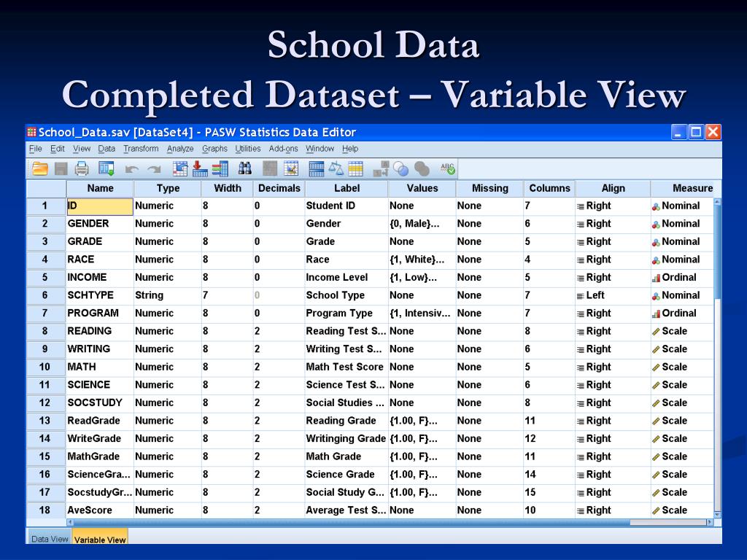This screenshot has height=560, width=747.
Task: Click the Left align cell for SCHTYPE
Action: (x=613, y=295)
